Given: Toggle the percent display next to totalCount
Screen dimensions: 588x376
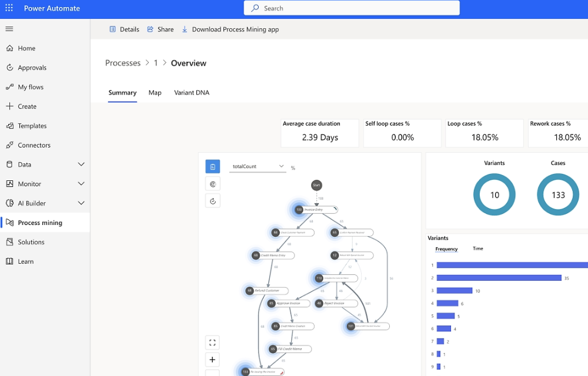Looking at the screenshot, I should (x=293, y=168).
